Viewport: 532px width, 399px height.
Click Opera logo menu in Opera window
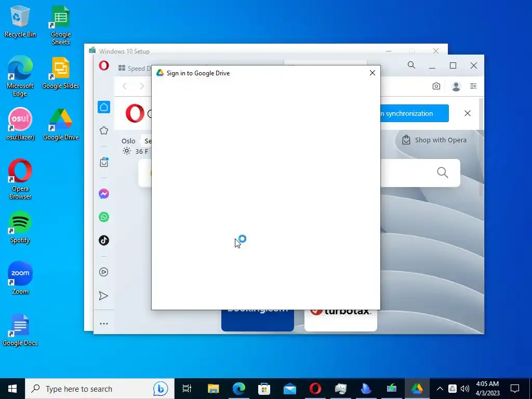[x=104, y=65]
